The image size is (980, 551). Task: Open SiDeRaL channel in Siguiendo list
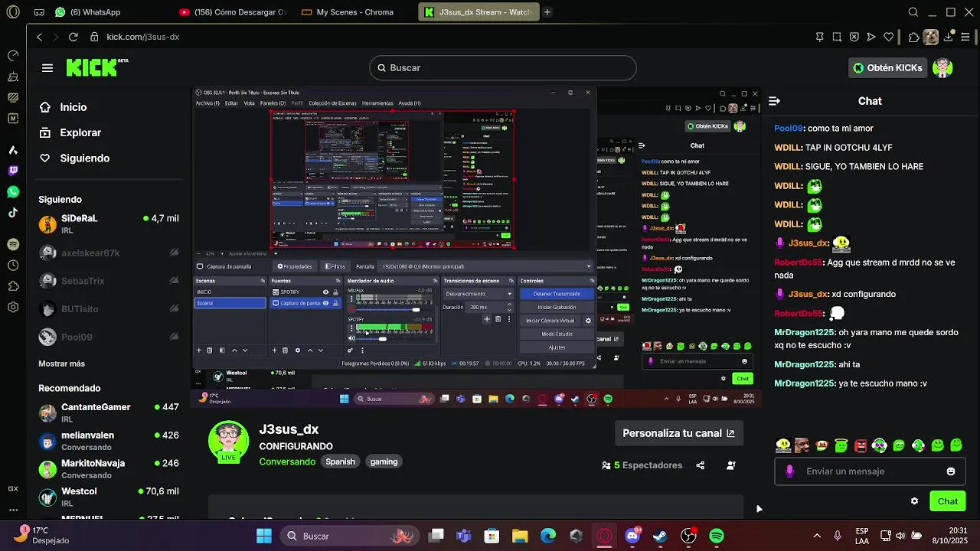coord(110,223)
